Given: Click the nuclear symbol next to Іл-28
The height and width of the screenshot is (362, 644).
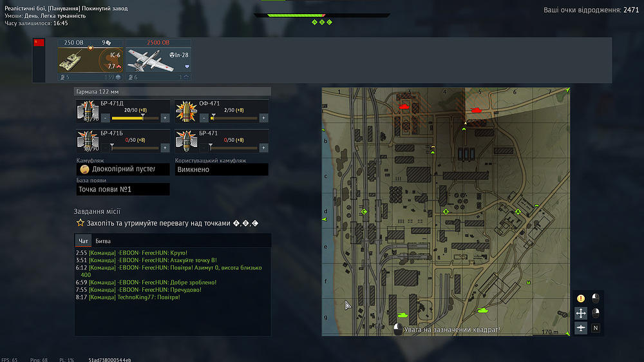Looking at the screenshot, I should (172, 55).
